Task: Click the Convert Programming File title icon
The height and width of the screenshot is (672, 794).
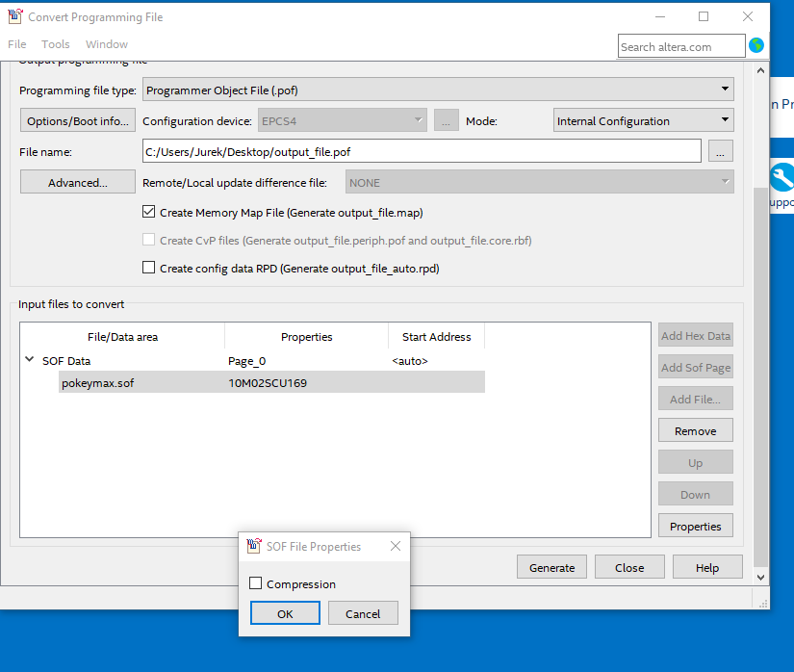Action: pyautogui.click(x=15, y=16)
